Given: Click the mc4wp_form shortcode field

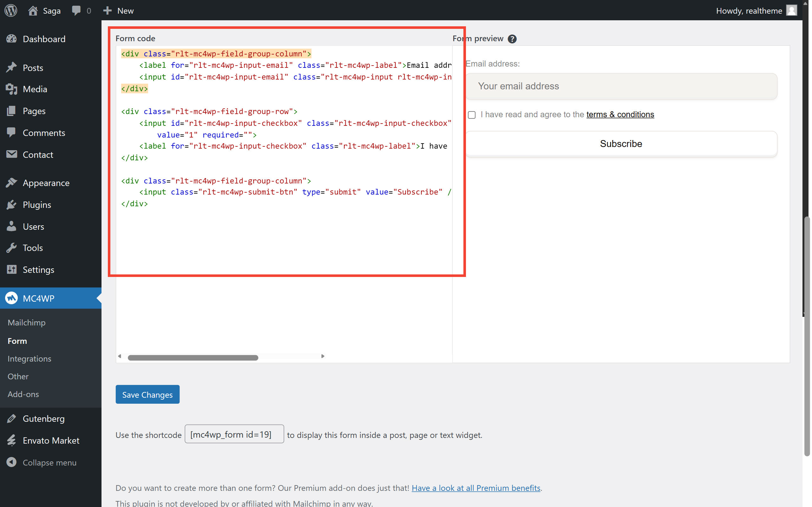Looking at the screenshot, I should coord(234,434).
